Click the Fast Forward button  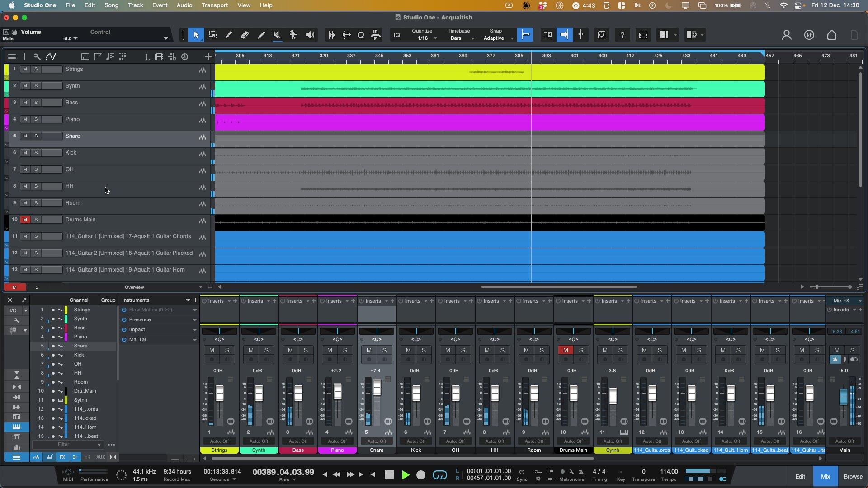350,474
